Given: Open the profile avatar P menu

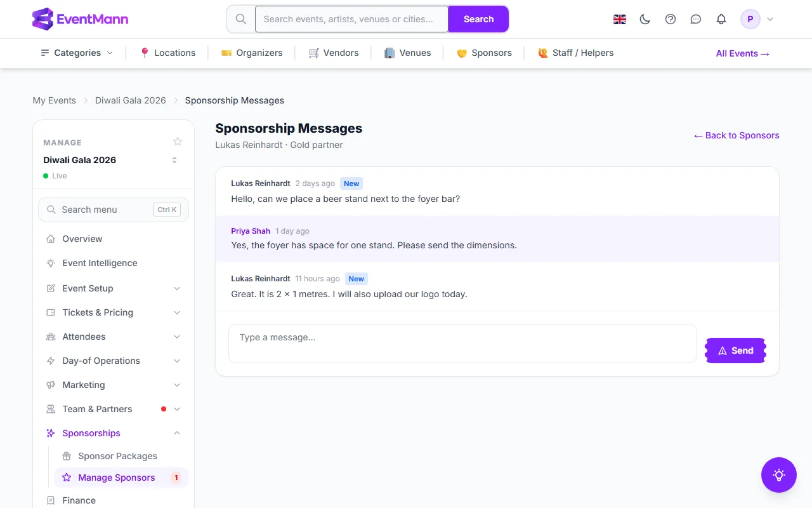Looking at the screenshot, I should [x=750, y=19].
